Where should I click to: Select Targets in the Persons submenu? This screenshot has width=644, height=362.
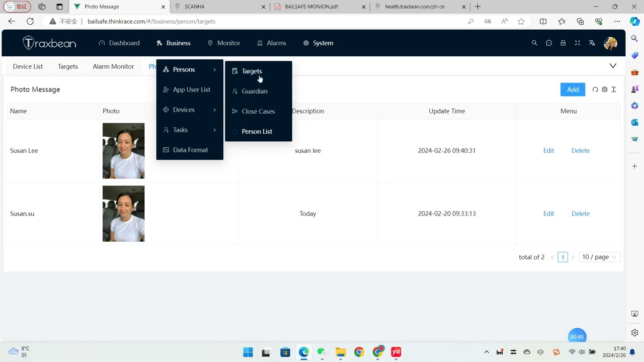[258, 71]
